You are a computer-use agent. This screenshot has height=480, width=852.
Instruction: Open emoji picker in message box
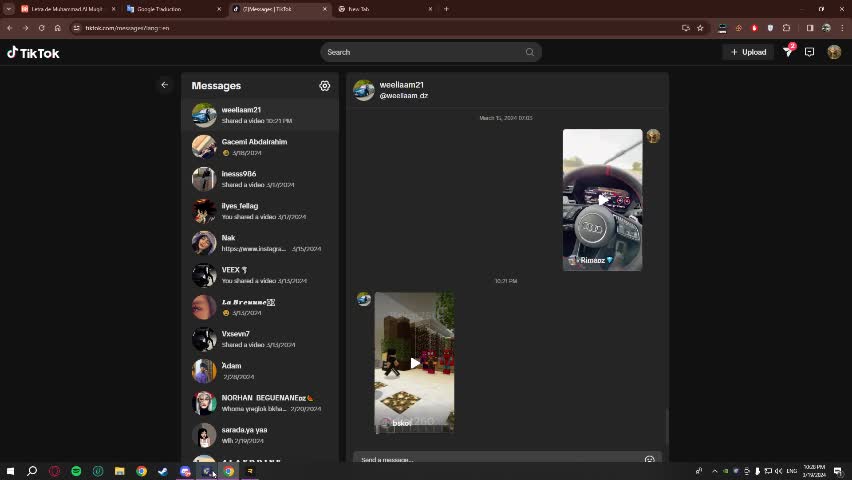pos(649,460)
